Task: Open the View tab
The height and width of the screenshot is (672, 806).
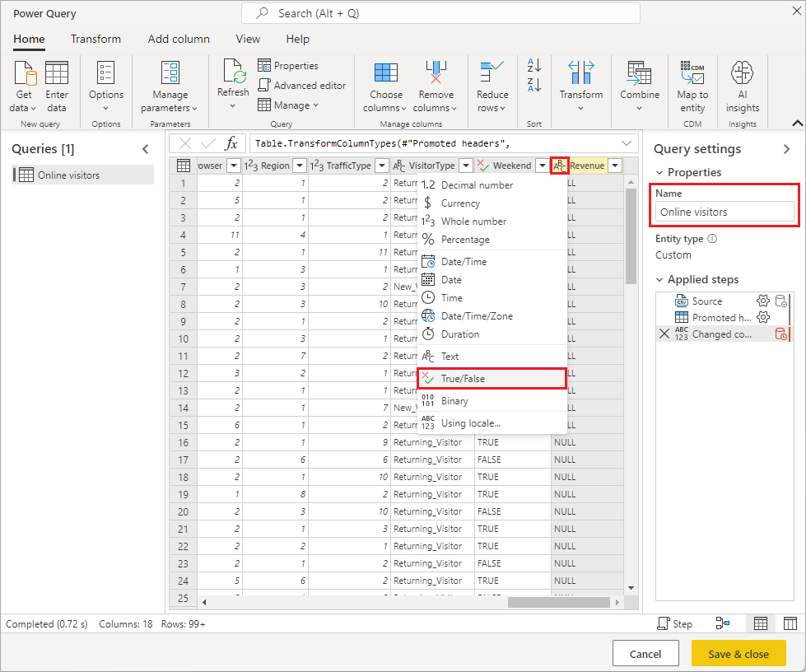Action: [x=248, y=39]
